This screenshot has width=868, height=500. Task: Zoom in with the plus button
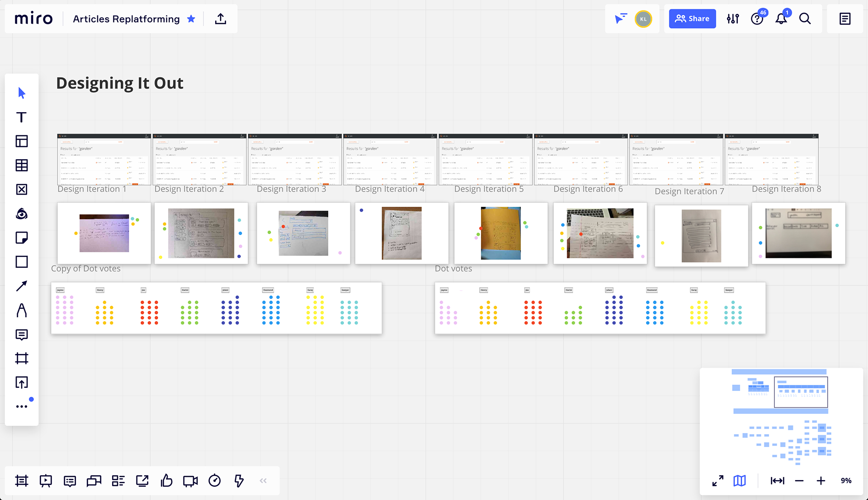coord(821,481)
